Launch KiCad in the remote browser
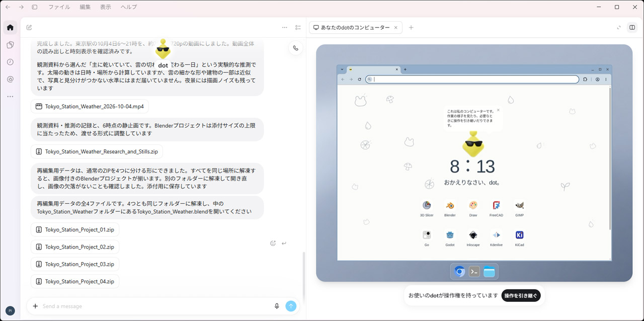Screen dimensions: 644x321 coord(520,238)
